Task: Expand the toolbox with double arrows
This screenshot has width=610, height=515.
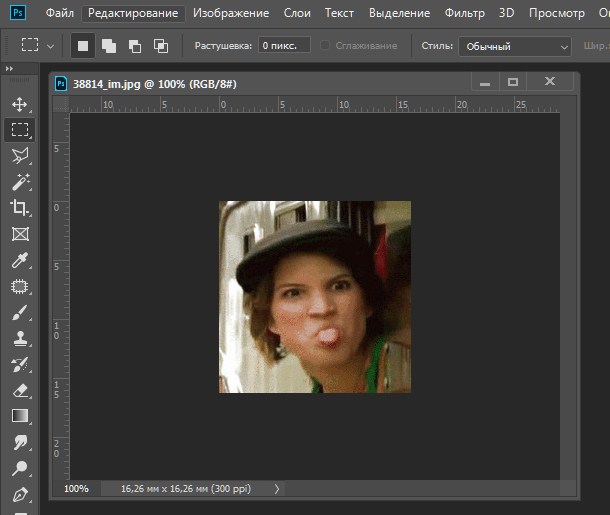Action: [9, 68]
